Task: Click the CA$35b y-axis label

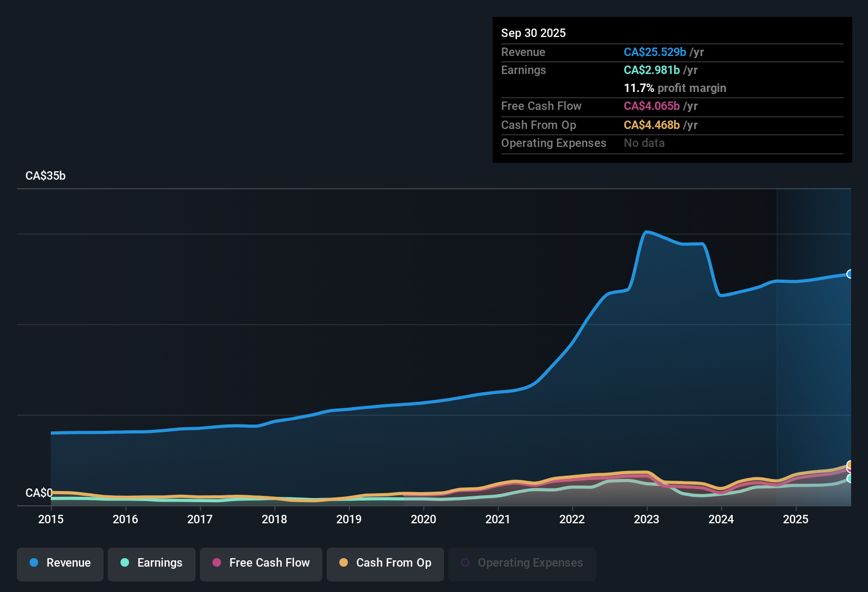Action: 45,175
